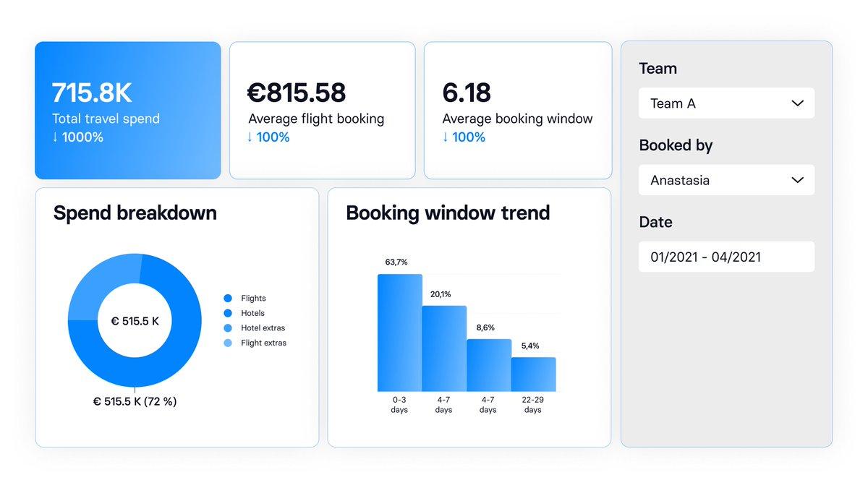This screenshot has height=488, width=868.
Task: Click the 01/2021 - 04/2021 date field
Action: 726,257
